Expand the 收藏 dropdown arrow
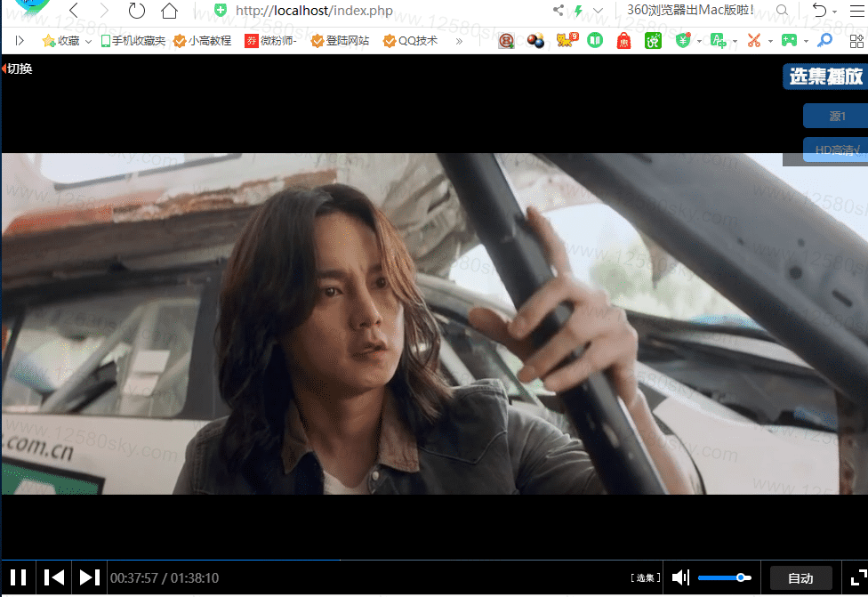 click(x=88, y=42)
